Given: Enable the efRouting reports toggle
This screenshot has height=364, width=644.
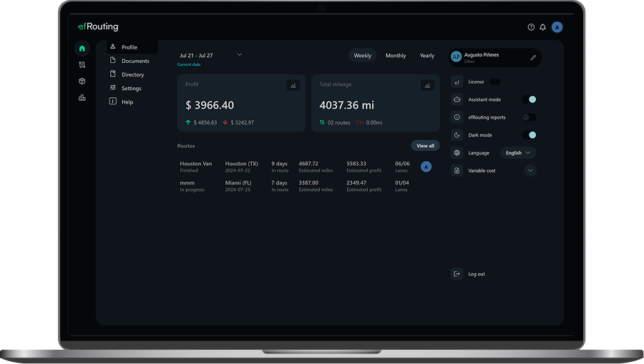Looking at the screenshot, I should (x=529, y=117).
